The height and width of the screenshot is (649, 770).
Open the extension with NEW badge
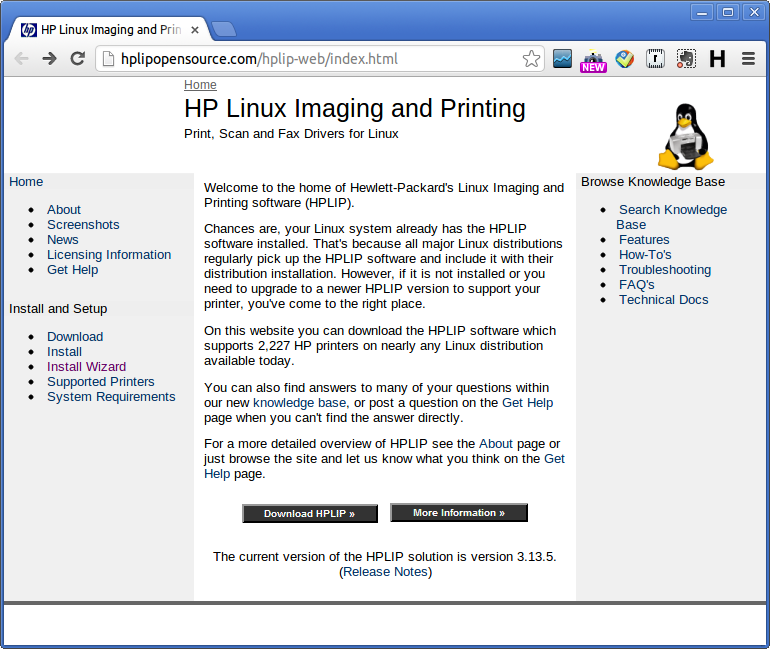[x=593, y=60]
